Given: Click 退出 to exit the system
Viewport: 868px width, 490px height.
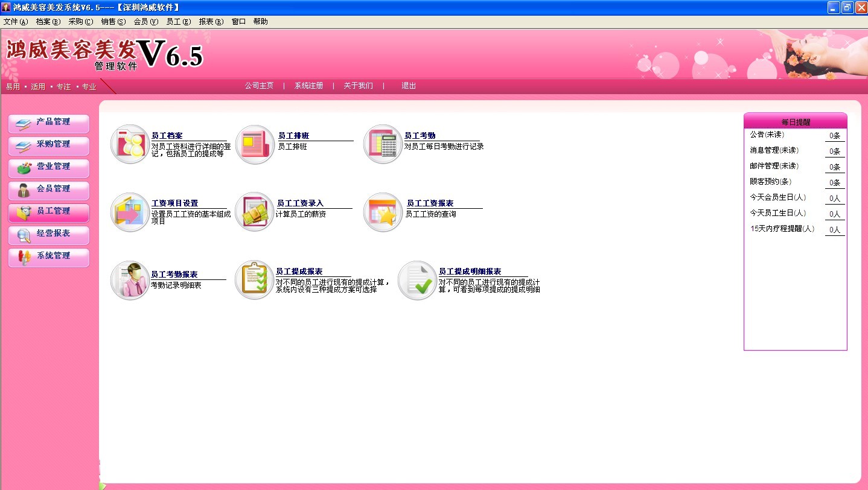Looking at the screenshot, I should pyautogui.click(x=409, y=86).
